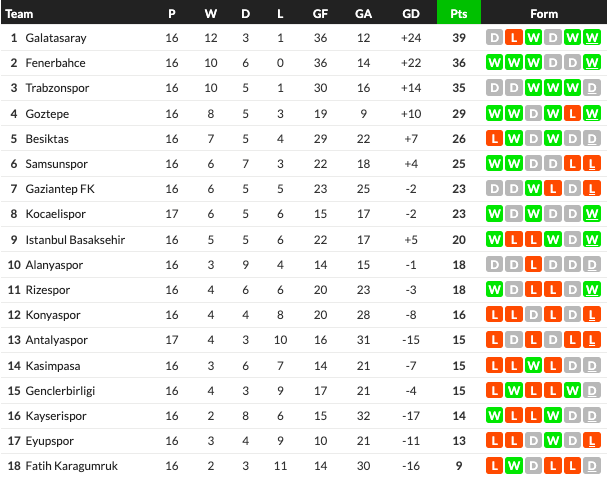Open the Galatasaray team link
The height and width of the screenshot is (485, 609).
click(56, 38)
